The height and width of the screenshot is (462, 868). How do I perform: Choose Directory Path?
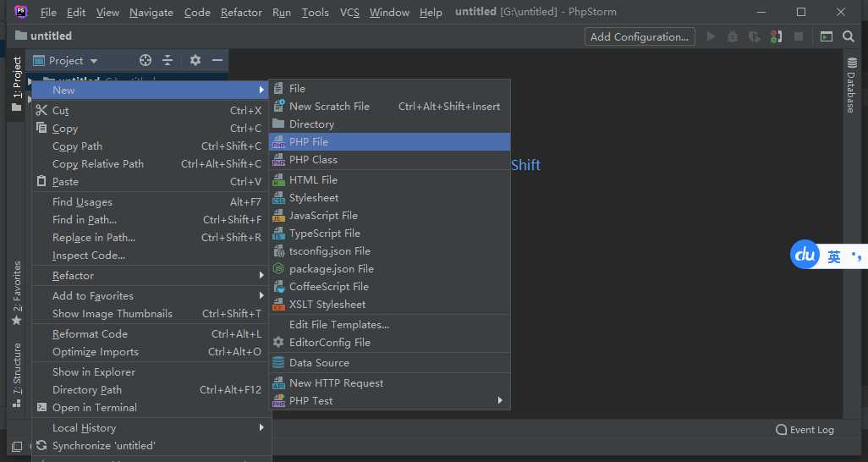[150, 390]
